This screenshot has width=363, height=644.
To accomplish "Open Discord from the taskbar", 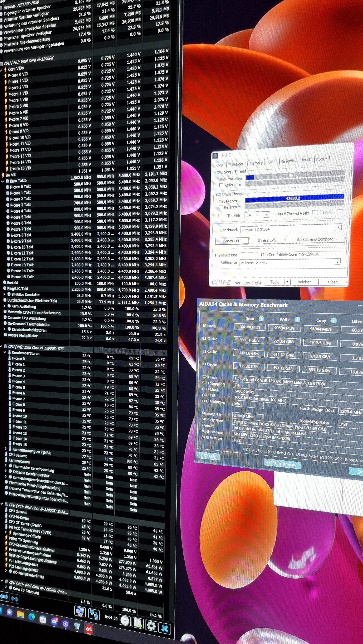I will 54,621.
